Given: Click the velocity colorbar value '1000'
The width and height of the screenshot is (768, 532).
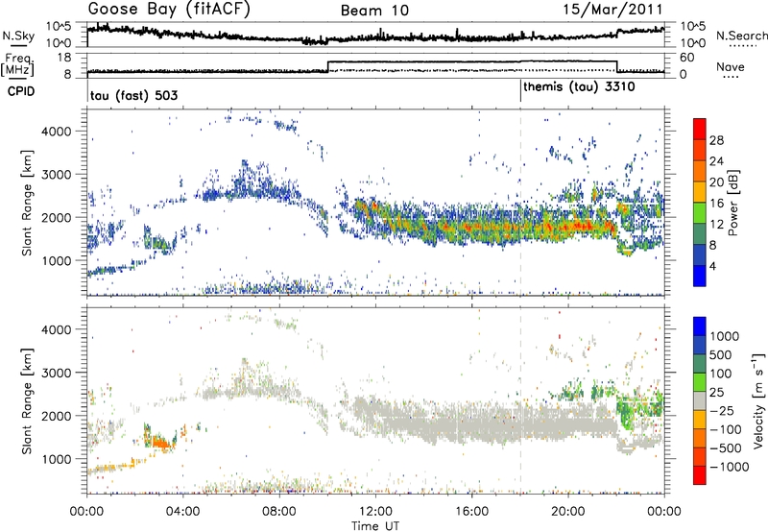Looking at the screenshot, I should pos(725,336).
